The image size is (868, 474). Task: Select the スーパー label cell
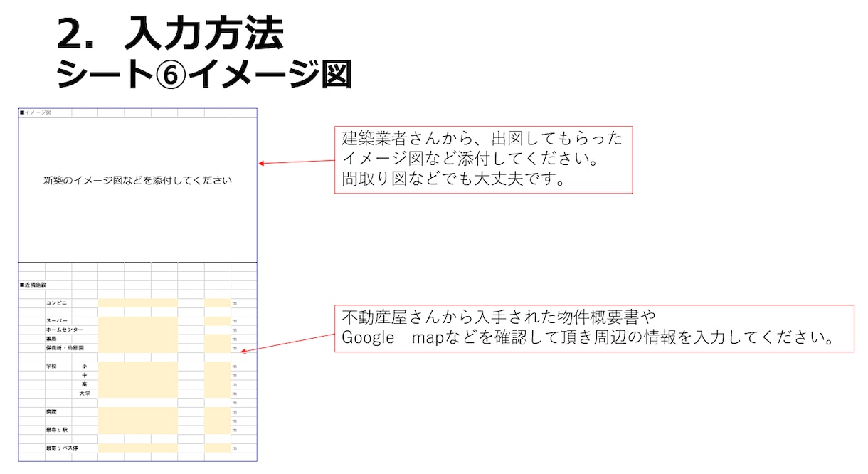tap(58, 321)
